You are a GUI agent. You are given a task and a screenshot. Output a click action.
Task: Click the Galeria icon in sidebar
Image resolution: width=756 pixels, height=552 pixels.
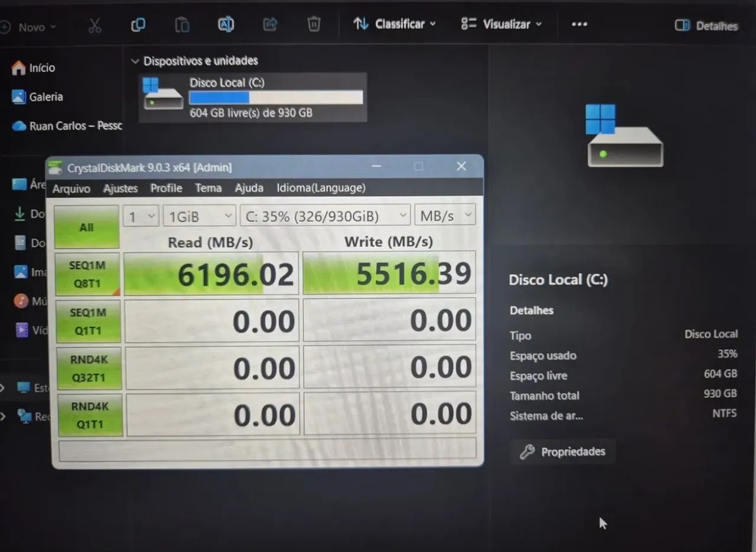[x=19, y=97]
